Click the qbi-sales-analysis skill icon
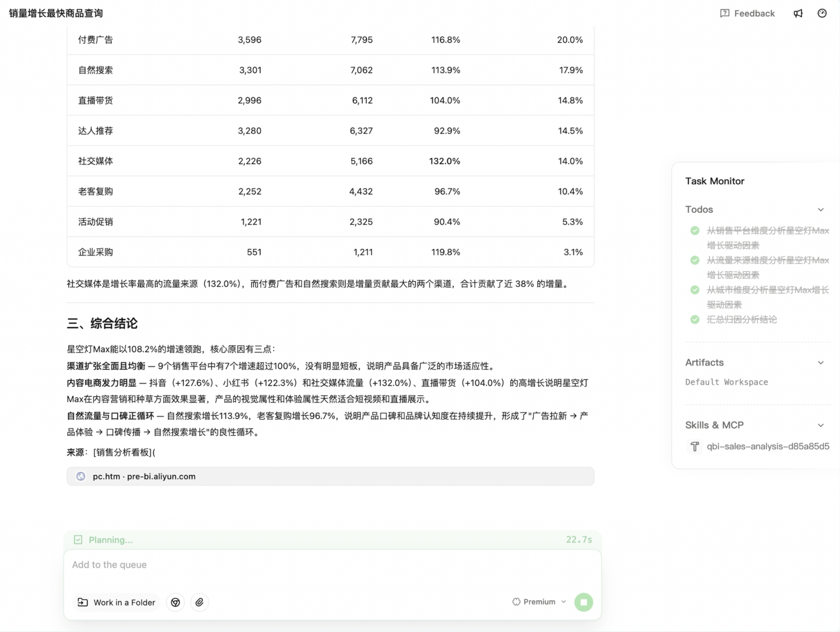840x632 pixels. (x=695, y=446)
